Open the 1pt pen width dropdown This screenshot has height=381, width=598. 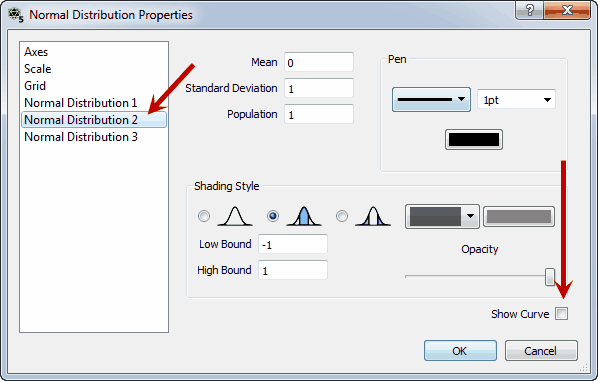(x=516, y=100)
